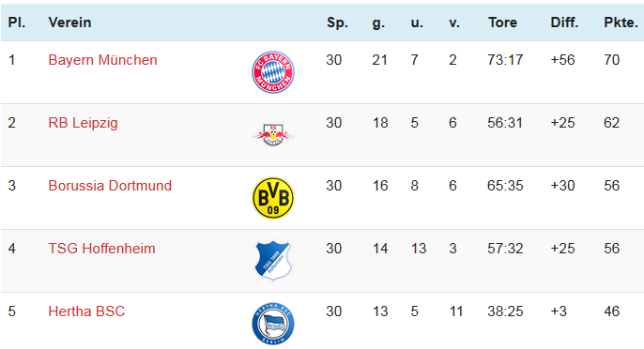Click the Diff. column header
The width and height of the screenshot is (644, 349).
click(x=564, y=23)
